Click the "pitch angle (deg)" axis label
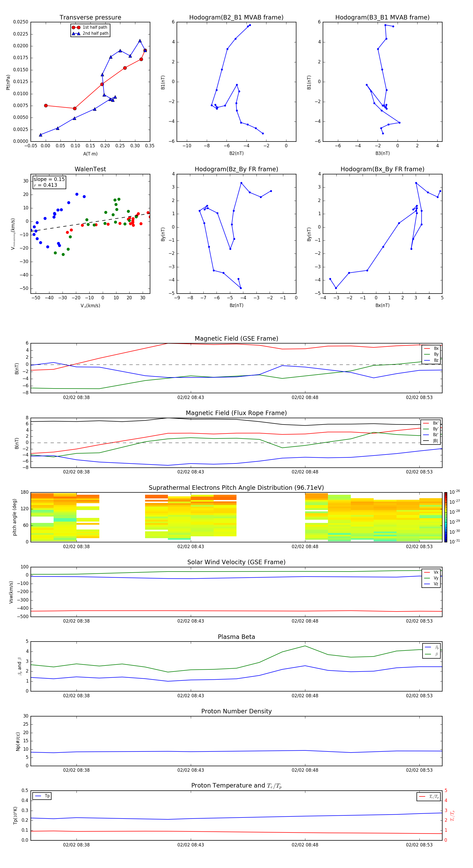 (x=14, y=517)
